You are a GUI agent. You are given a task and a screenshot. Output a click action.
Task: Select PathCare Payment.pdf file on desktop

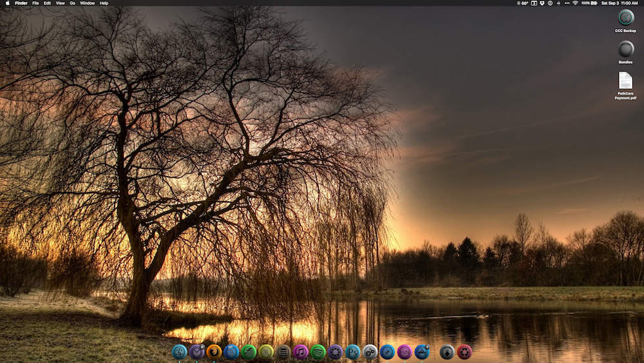pyautogui.click(x=625, y=81)
